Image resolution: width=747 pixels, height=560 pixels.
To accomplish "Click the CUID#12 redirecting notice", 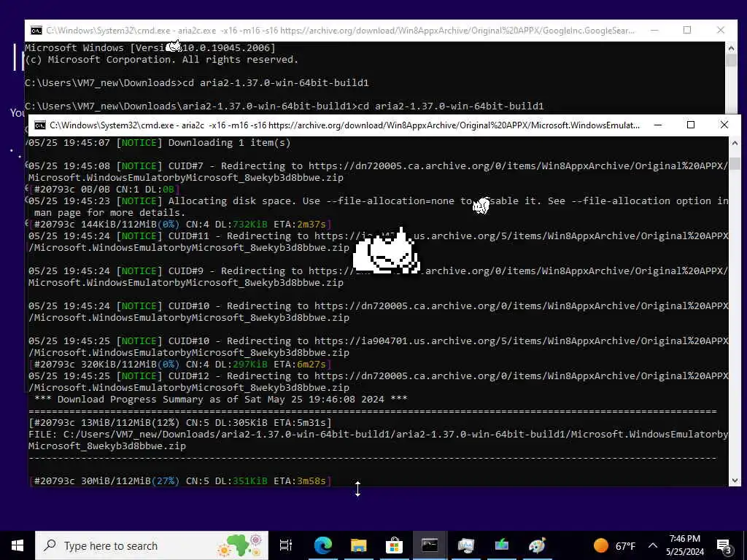I will pyautogui.click(x=379, y=381).
